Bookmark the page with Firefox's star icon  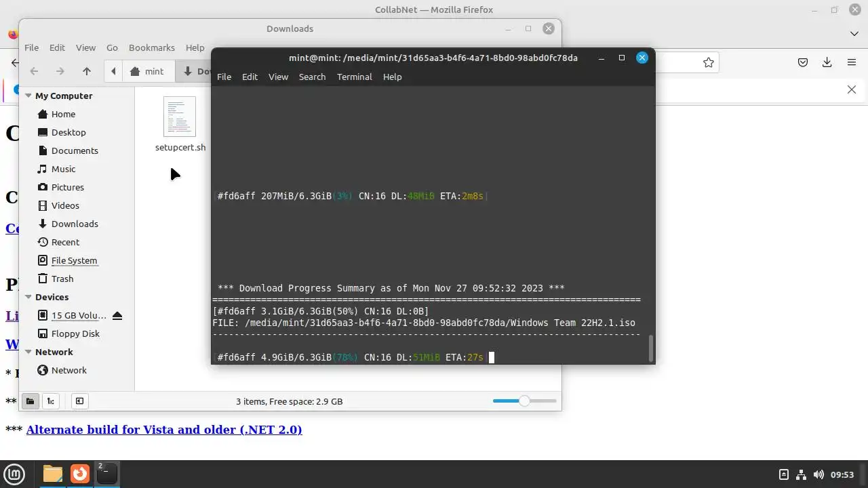coord(709,62)
